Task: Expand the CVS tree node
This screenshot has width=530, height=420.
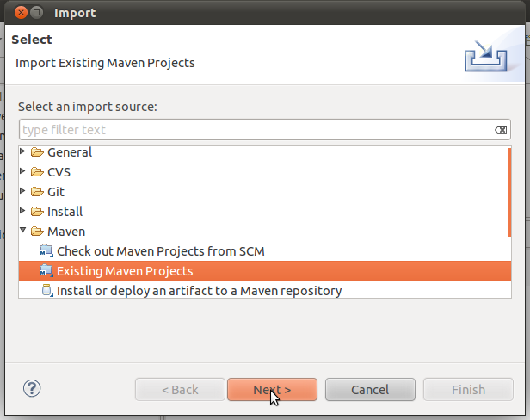Action: (x=23, y=172)
